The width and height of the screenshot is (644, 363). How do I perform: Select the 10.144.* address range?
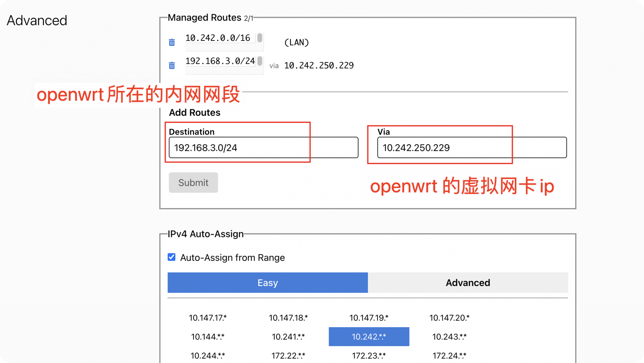coord(208,337)
